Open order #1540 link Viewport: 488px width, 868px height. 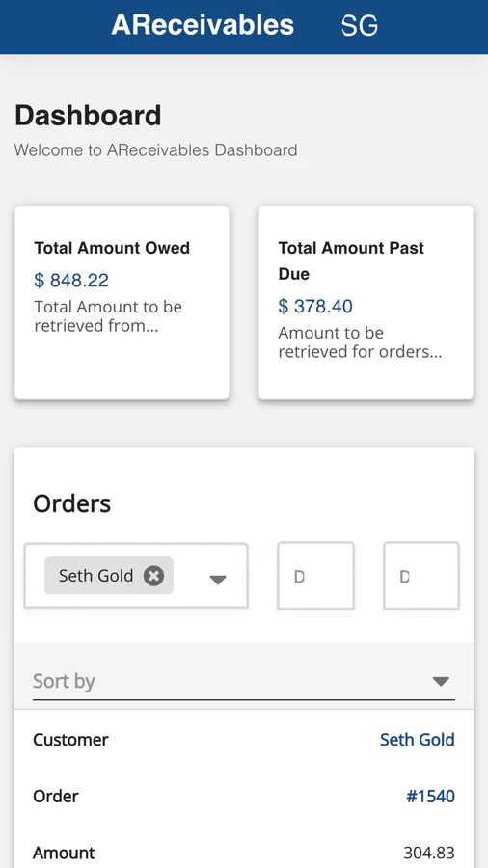pos(430,797)
